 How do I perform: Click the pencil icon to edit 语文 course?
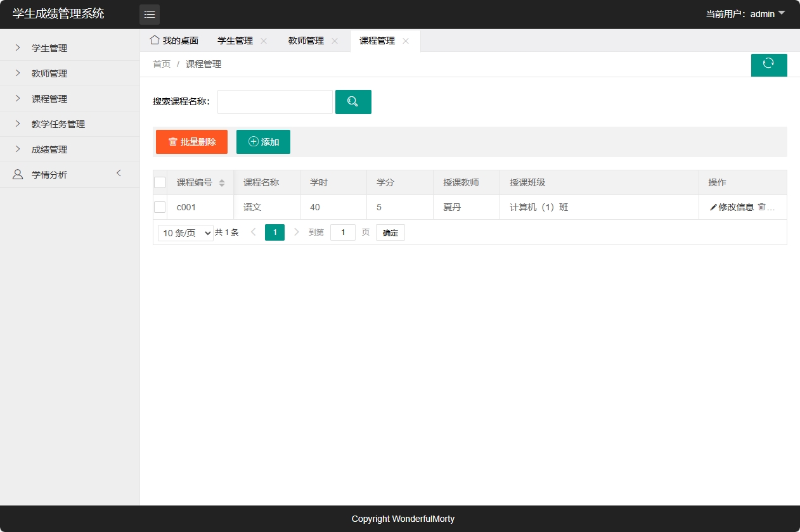(713, 207)
